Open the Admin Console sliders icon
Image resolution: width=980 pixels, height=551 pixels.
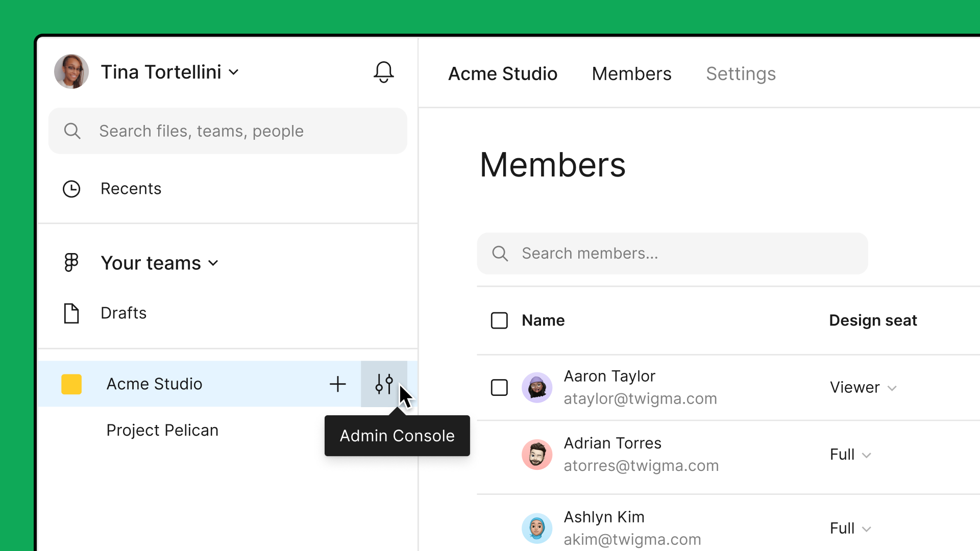[384, 384]
